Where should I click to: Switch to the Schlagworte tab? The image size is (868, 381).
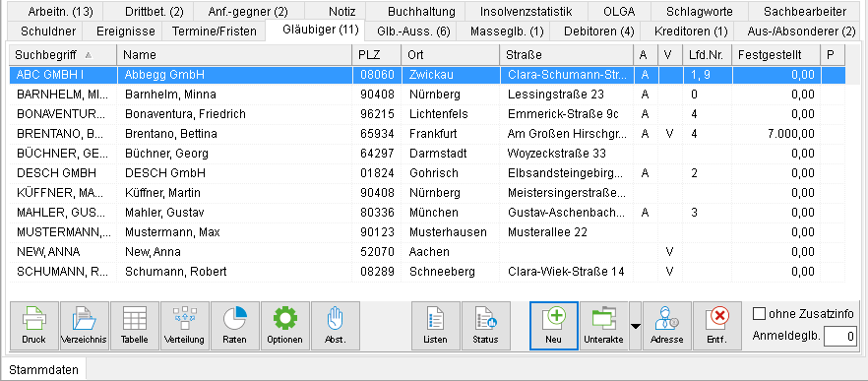point(700,11)
